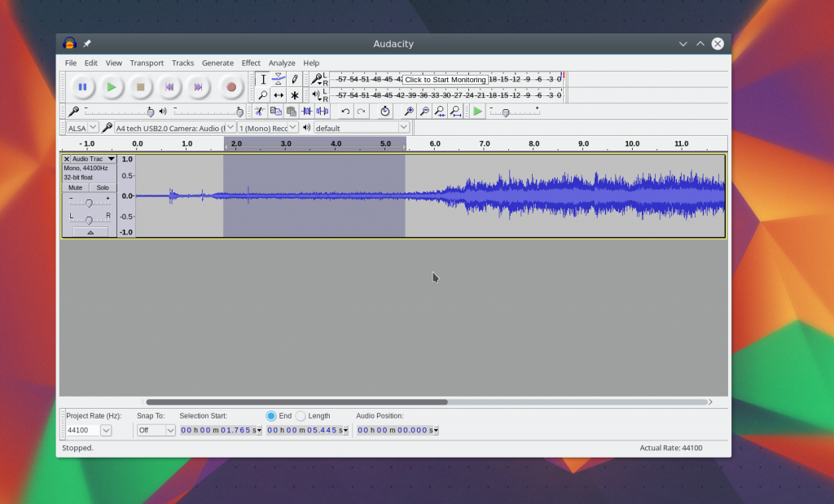
Task: Click the Zoom In magnifier
Action: point(409,112)
